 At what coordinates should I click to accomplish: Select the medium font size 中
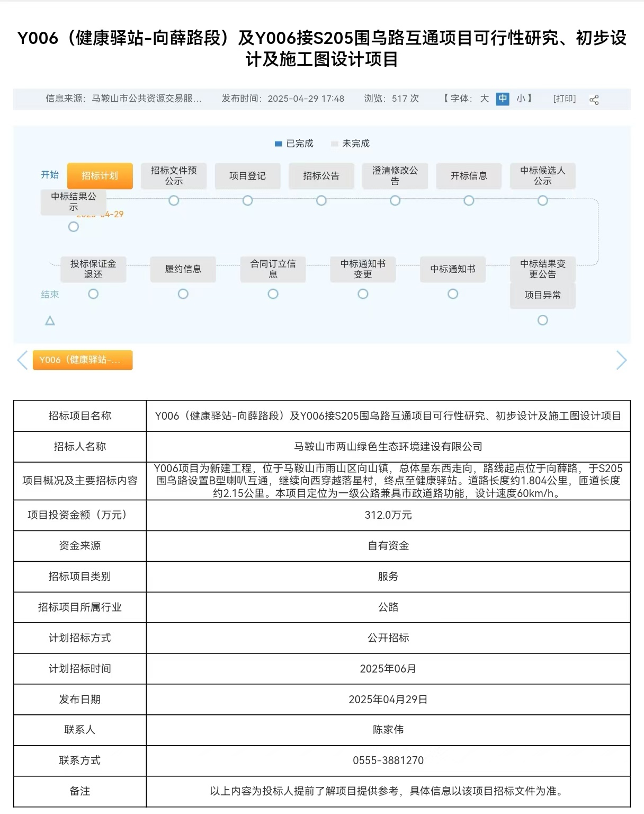click(502, 99)
